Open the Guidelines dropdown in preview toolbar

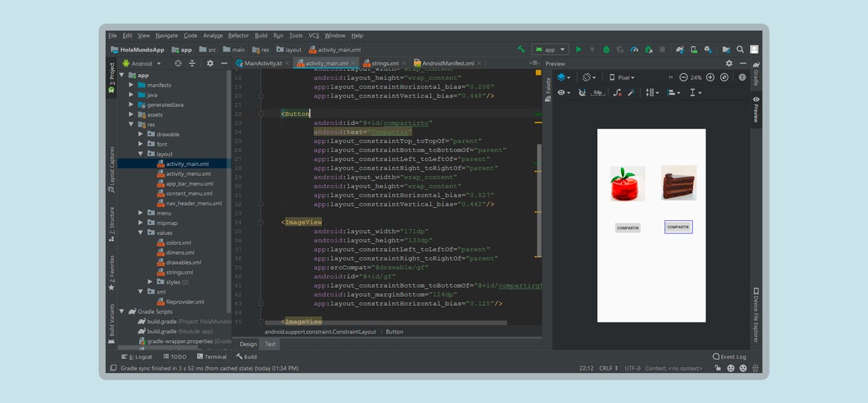pos(695,92)
